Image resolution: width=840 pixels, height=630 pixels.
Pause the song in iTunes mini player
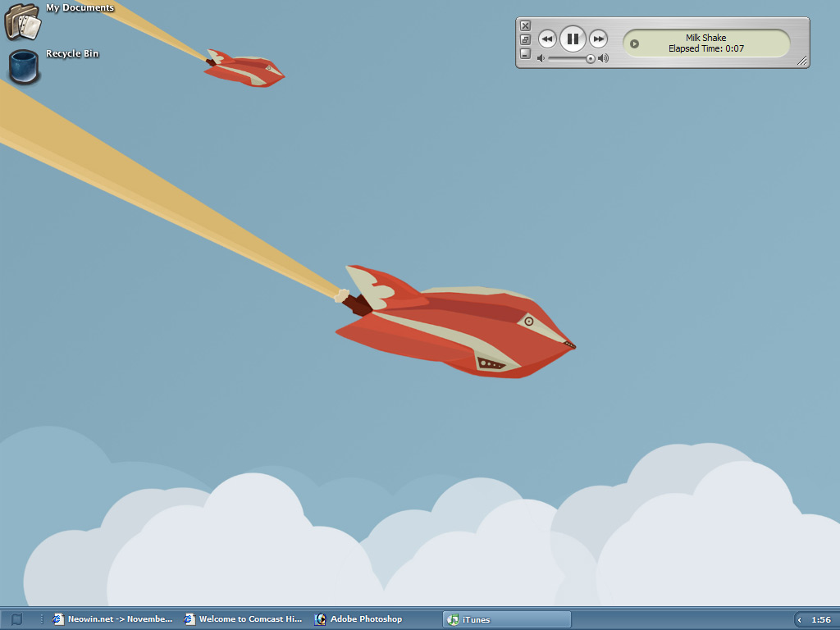click(573, 39)
